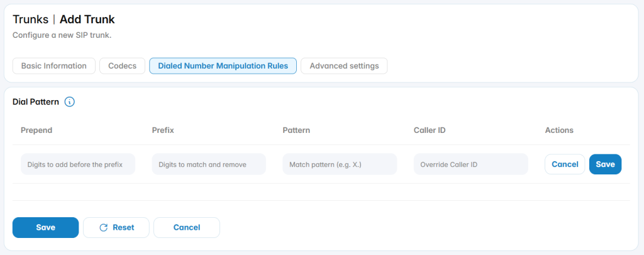Click the Prepend column header

coord(36,130)
